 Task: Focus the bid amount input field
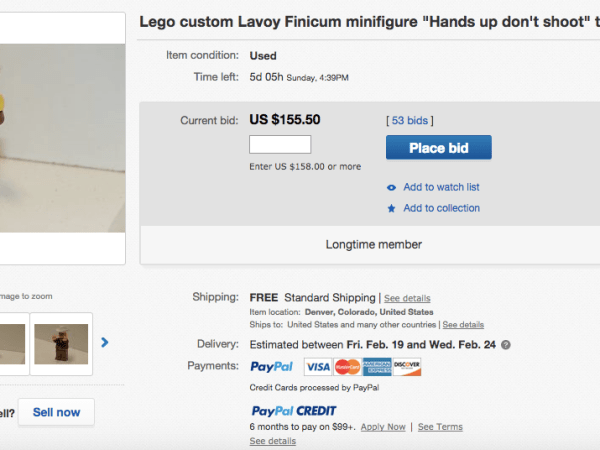tap(280, 145)
